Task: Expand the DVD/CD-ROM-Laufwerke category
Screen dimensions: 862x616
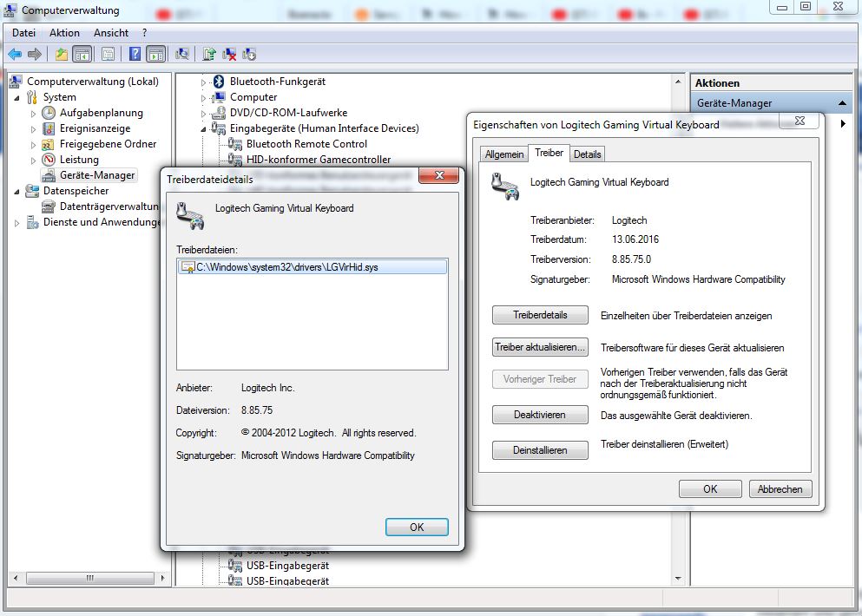Action: pos(203,114)
